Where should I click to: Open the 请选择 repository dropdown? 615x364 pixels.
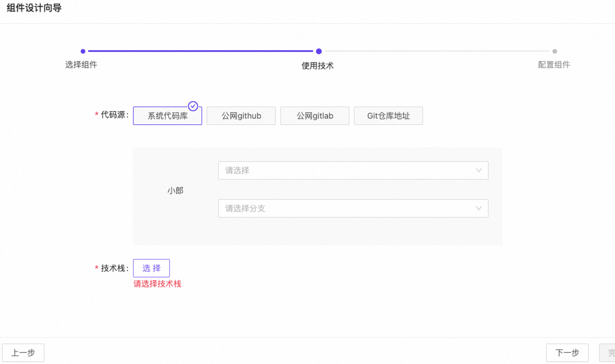[353, 170]
